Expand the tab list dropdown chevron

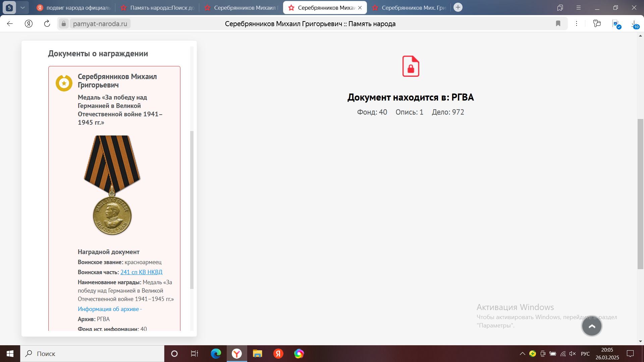22,7
